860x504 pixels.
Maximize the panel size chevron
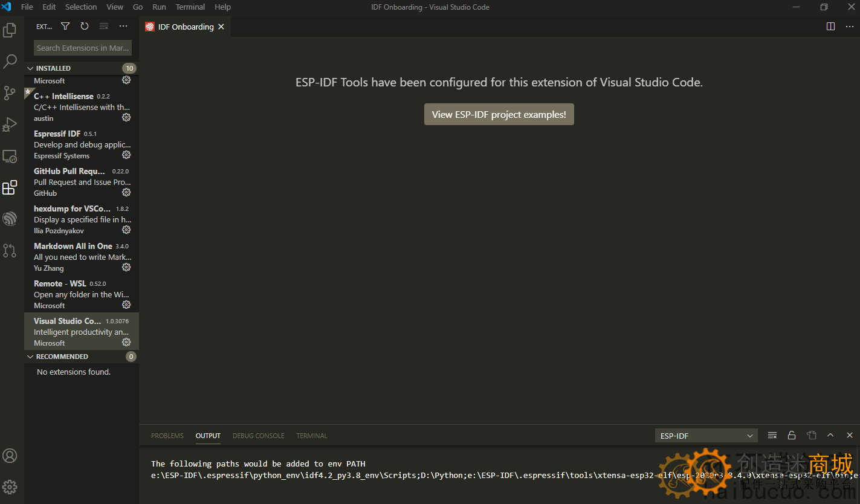(830, 435)
